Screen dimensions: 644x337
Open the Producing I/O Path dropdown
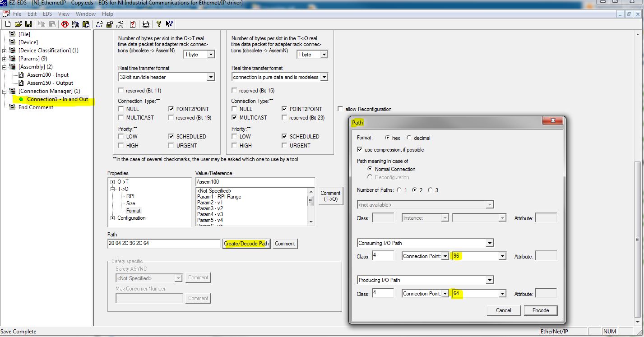490,280
